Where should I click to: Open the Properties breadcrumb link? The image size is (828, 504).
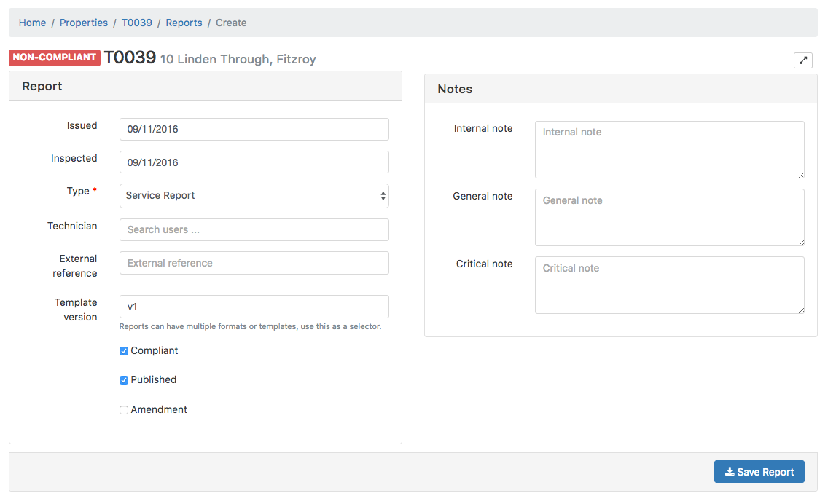84,23
